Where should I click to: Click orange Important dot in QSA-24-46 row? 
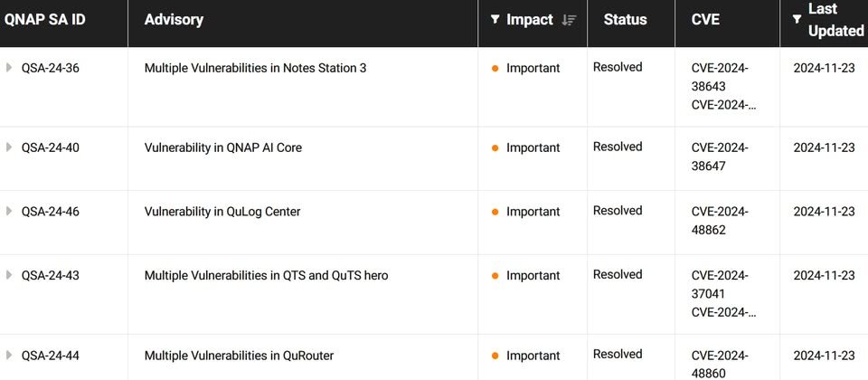pos(495,213)
